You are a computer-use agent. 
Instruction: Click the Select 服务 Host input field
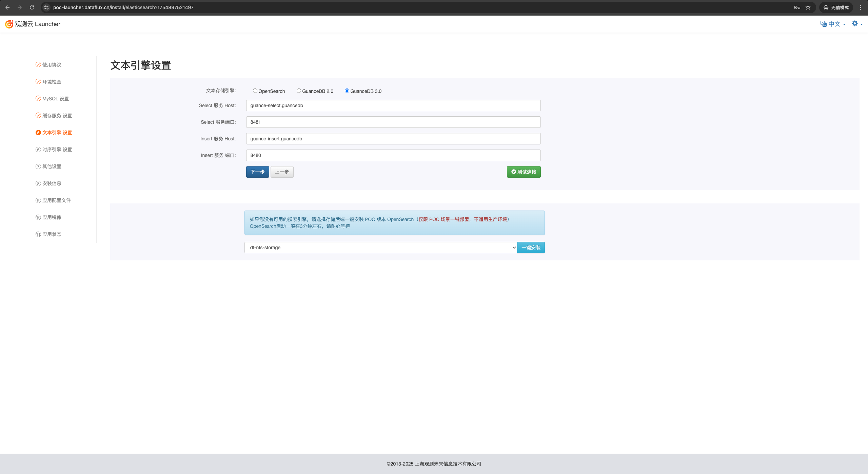tap(393, 105)
